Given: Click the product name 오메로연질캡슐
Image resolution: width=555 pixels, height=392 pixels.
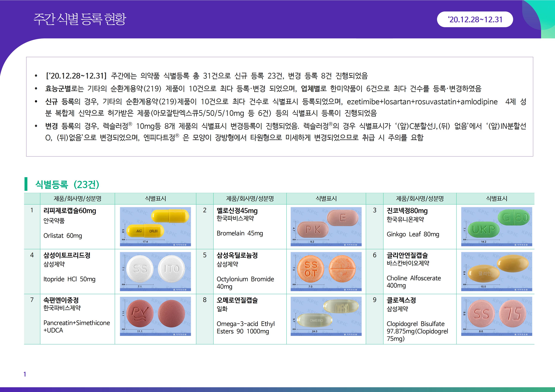Looking at the screenshot, I should (237, 300).
